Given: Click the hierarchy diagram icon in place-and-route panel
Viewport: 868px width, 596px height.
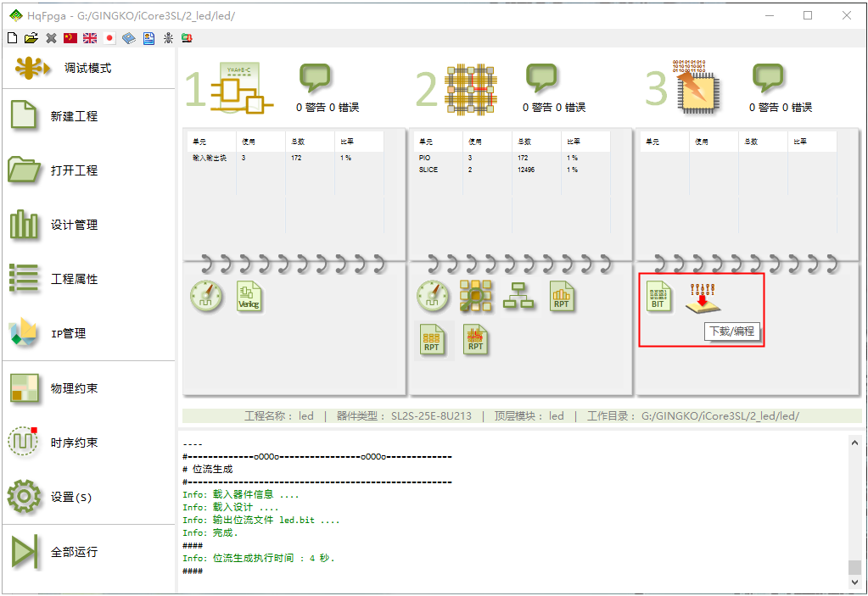Looking at the screenshot, I should click(518, 296).
